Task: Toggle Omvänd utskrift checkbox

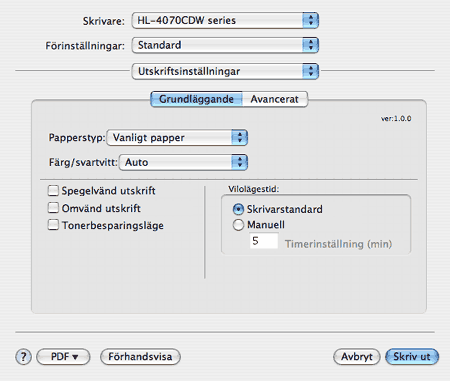Action: tap(53, 208)
